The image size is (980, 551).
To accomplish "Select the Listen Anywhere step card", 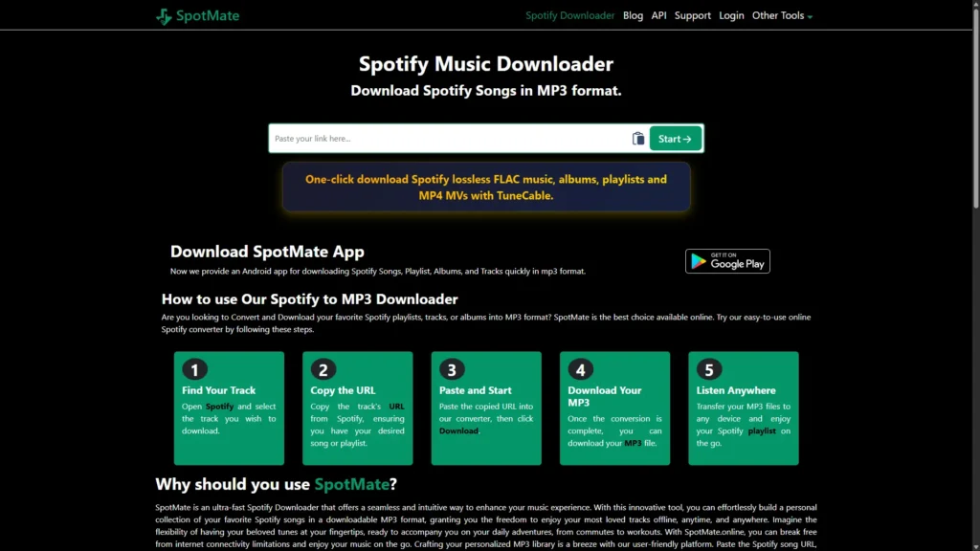I will [x=743, y=408].
